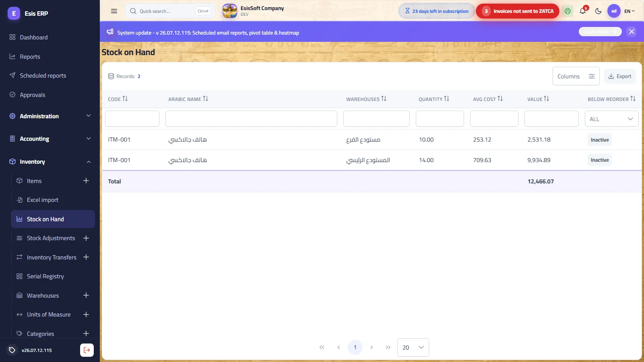Add a new Warehouse with plus icon
The height and width of the screenshot is (362, 644).
coord(86,295)
